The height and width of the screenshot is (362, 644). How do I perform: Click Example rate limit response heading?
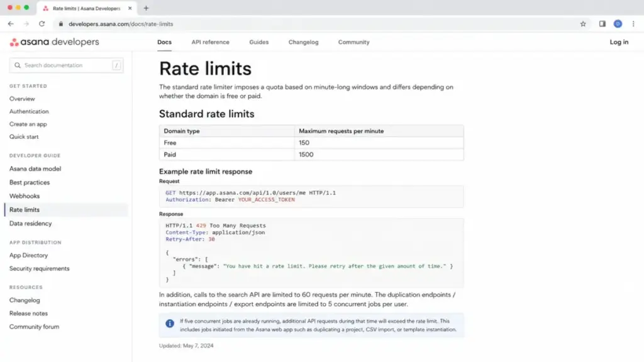click(206, 172)
